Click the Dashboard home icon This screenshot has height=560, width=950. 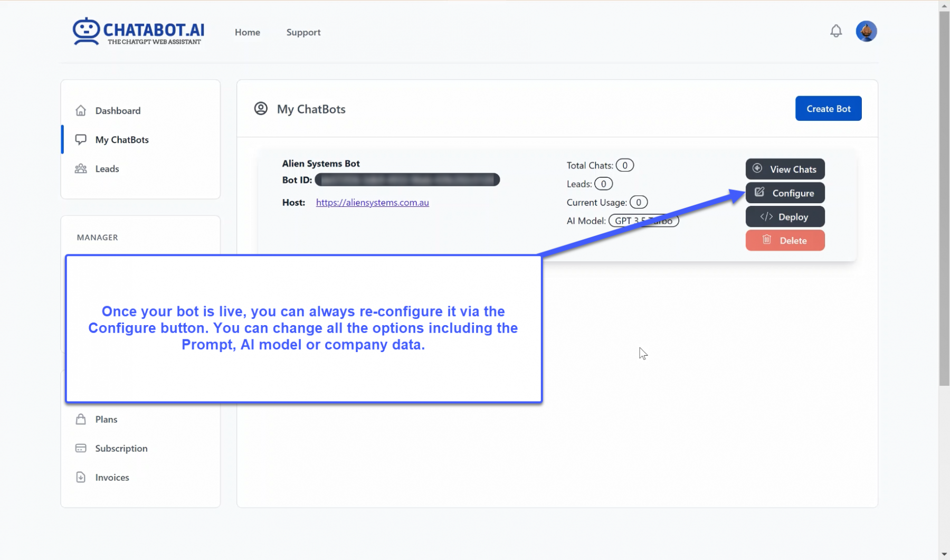click(81, 110)
